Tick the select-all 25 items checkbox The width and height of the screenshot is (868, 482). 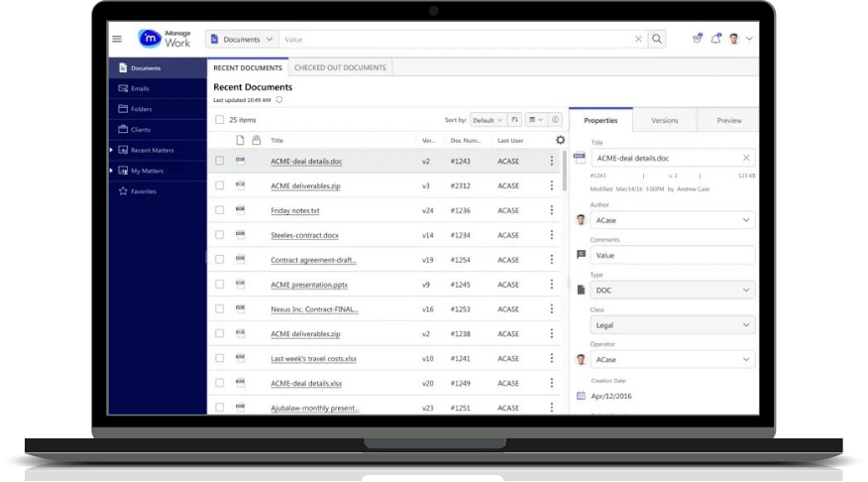tap(220, 120)
